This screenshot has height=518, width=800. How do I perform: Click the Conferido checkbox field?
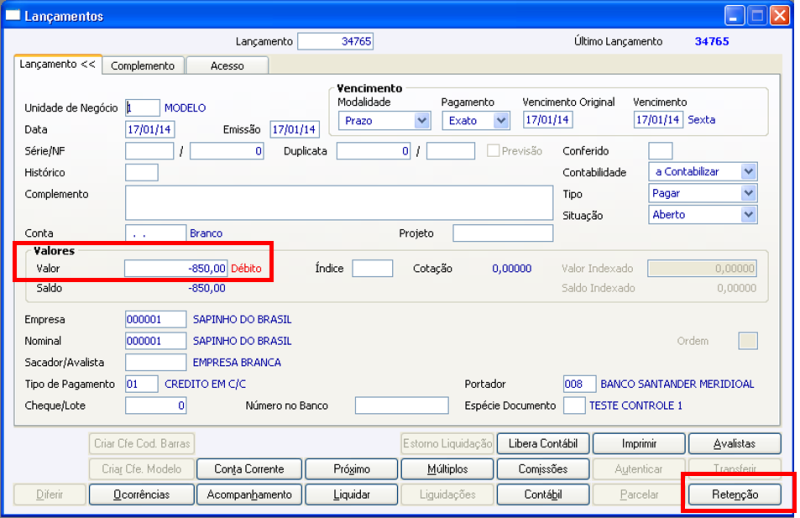pos(660,151)
